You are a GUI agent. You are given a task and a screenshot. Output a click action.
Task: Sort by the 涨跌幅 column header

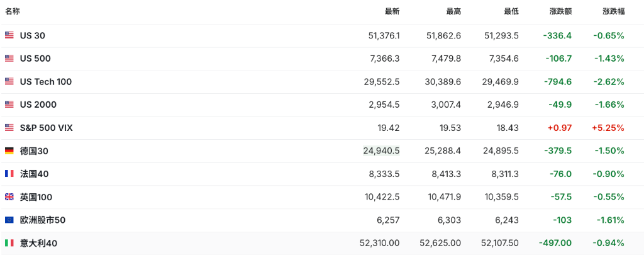614,11
